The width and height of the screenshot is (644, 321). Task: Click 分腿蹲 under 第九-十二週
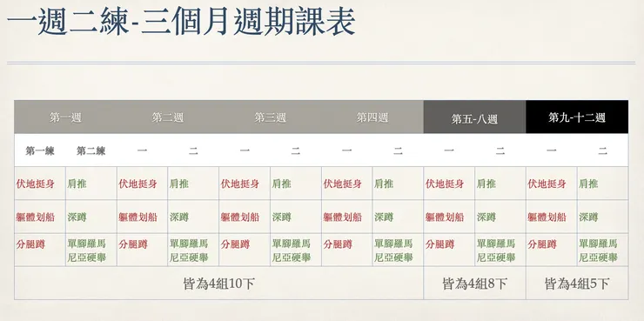tap(542, 244)
